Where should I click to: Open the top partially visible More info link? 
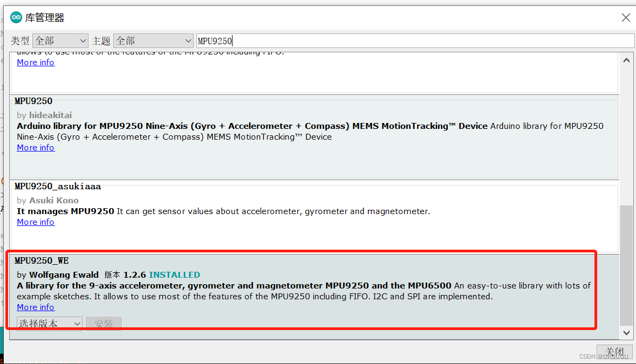36,63
